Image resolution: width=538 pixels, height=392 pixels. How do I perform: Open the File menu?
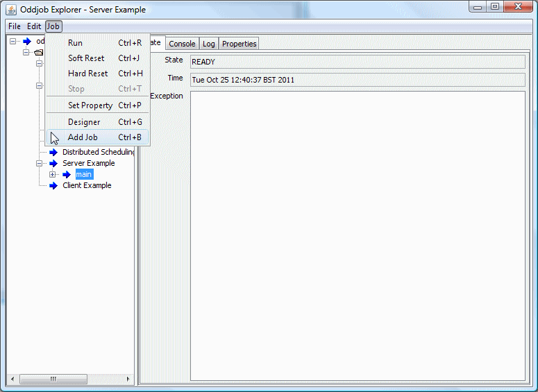pyautogui.click(x=15, y=26)
